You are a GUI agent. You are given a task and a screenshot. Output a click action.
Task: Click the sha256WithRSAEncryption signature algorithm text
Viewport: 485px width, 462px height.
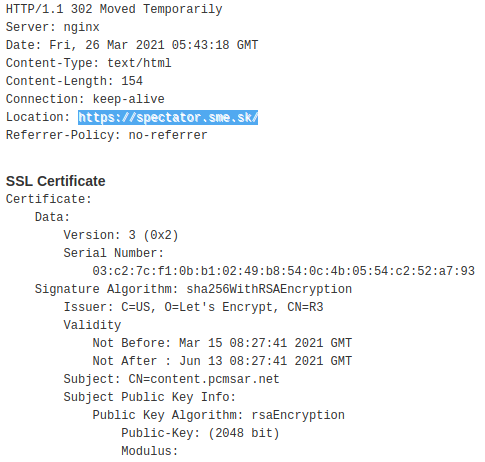269,289
